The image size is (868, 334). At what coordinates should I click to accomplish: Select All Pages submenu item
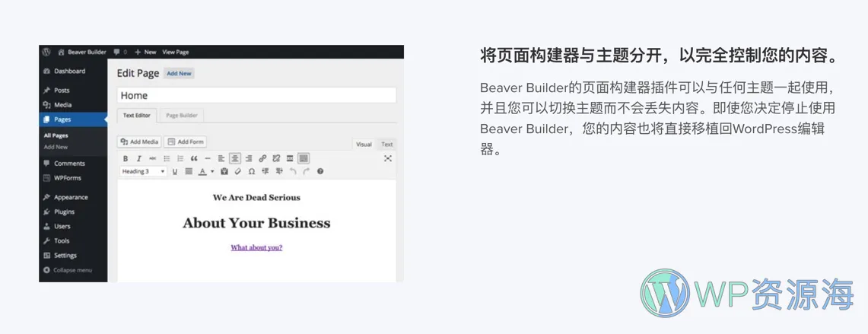pyautogui.click(x=56, y=135)
